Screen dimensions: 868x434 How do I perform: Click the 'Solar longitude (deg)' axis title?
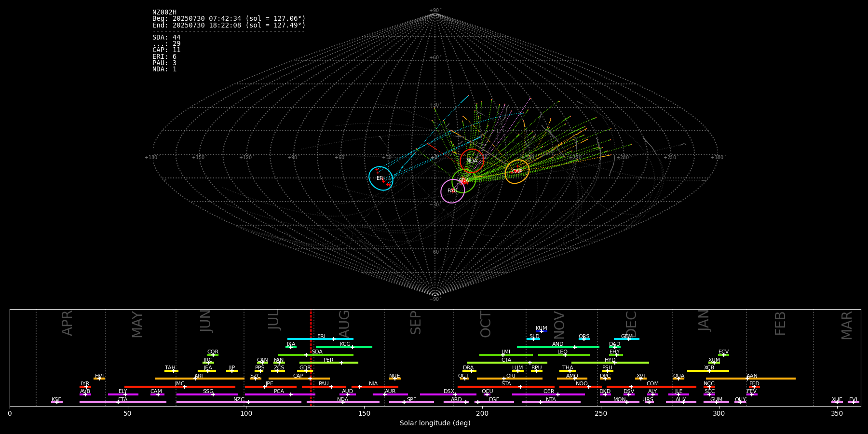click(435, 423)
